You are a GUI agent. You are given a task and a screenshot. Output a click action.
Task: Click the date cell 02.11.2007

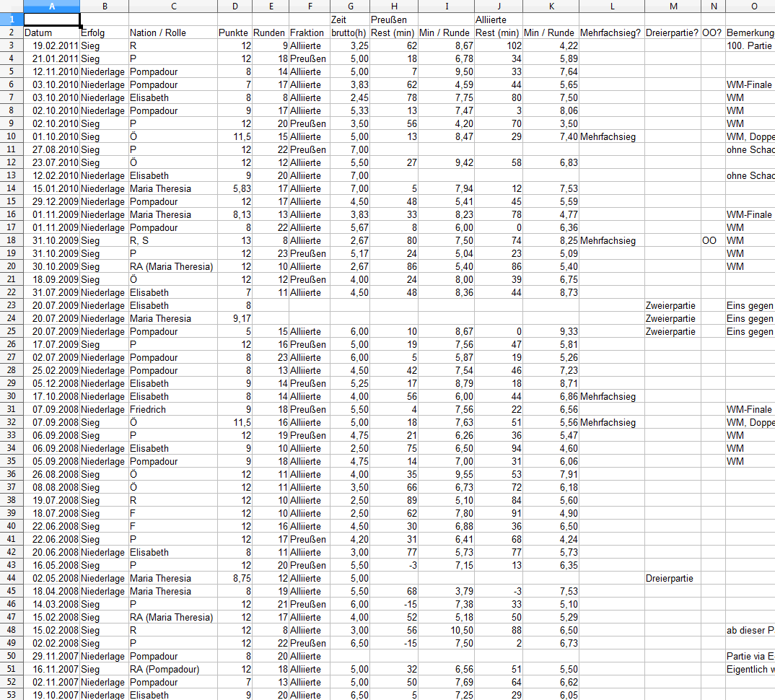pyautogui.click(x=51, y=682)
